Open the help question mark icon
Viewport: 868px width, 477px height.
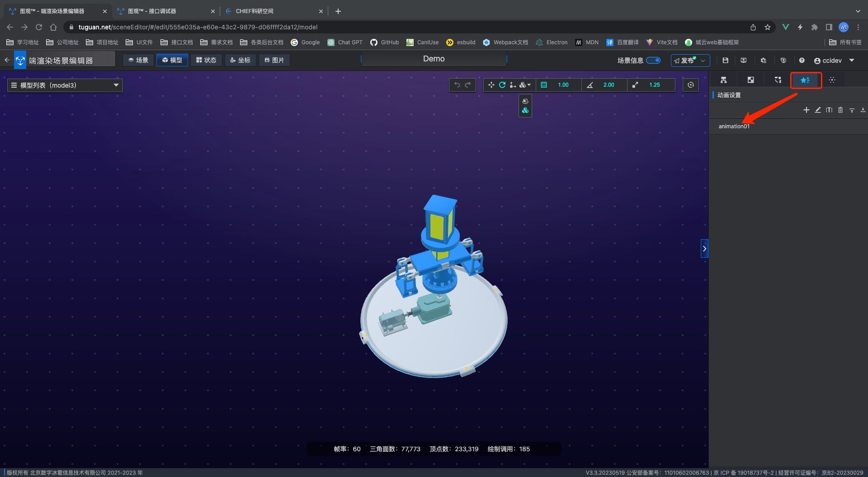click(802, 61)
